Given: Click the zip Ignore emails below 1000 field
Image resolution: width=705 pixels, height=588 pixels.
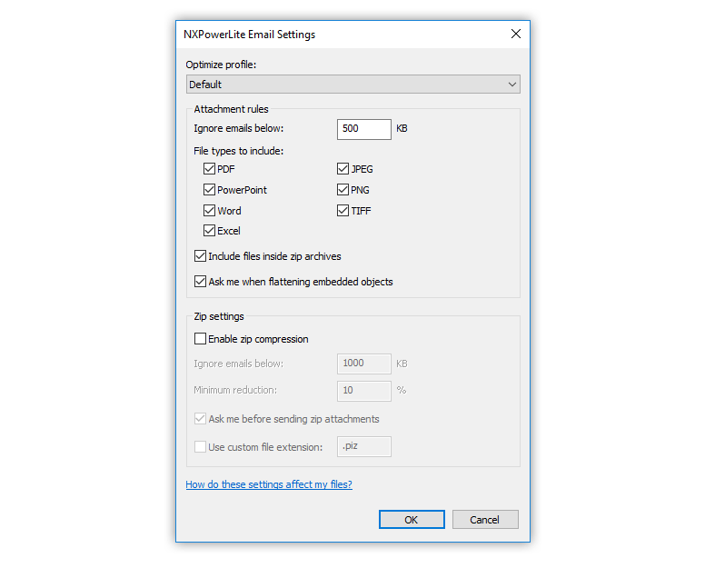Looking at the screenshot, I should (364, 364).
